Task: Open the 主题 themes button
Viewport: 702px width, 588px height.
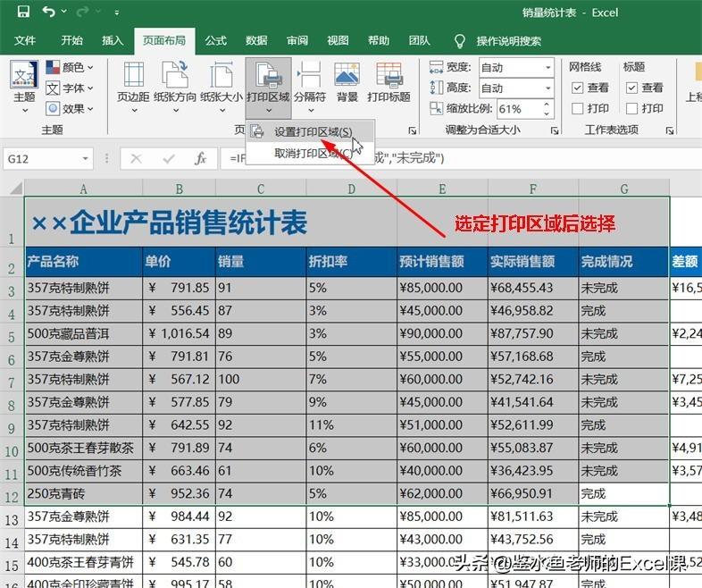Action: point(24,87)
